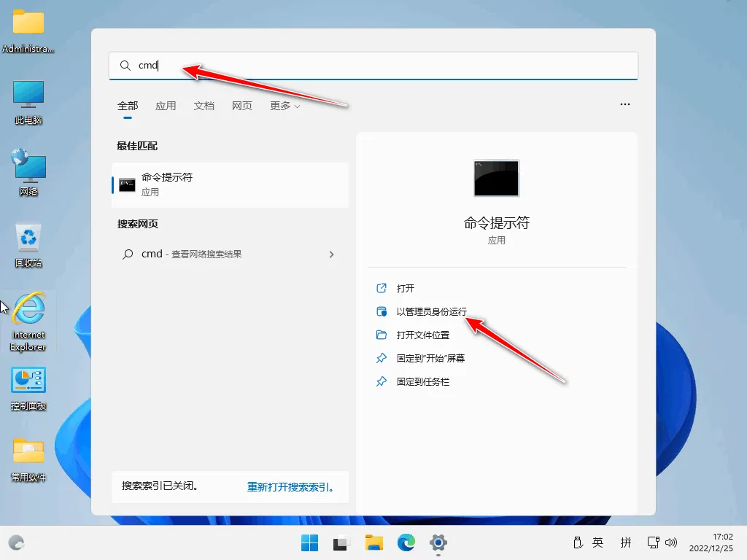Expand the 更多 filter dropdown
The height and width of the screenshot is (560, 747).
285,106
